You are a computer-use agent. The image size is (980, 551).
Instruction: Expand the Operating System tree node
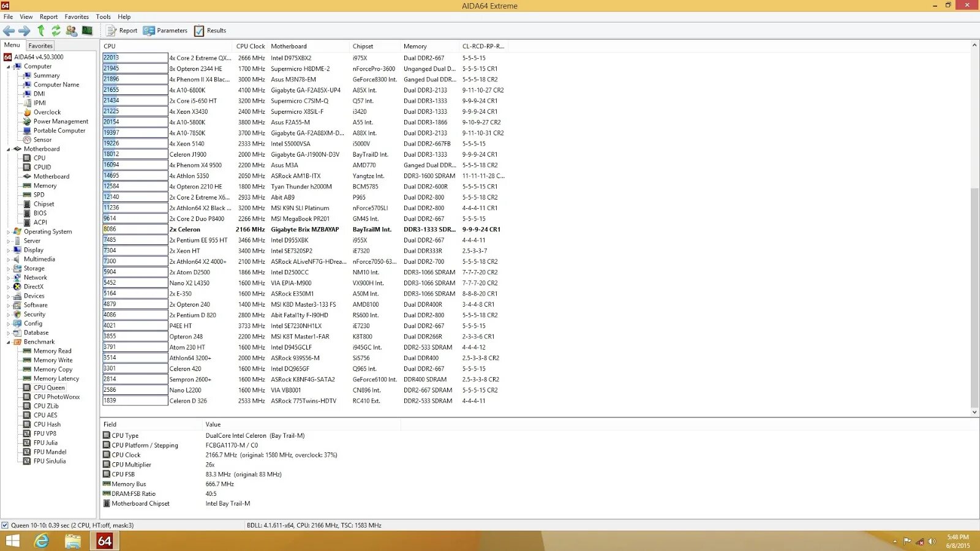[x=9, y=232]
